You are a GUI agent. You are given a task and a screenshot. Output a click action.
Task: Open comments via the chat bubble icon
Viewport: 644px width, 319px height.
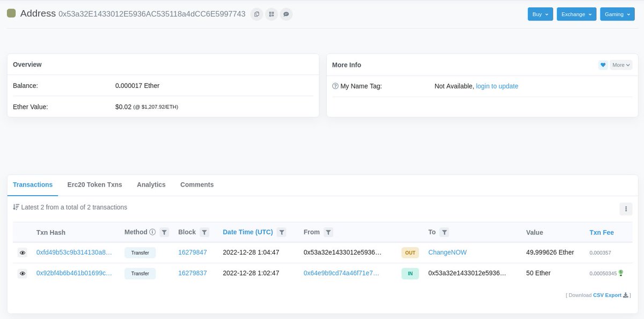point(286,14)
